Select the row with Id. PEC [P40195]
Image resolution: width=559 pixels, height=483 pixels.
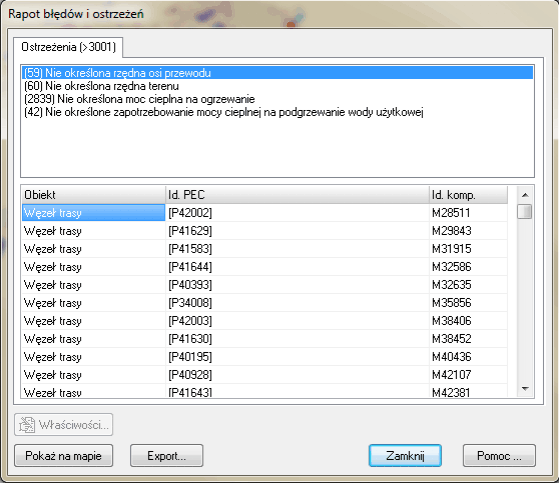265,357
